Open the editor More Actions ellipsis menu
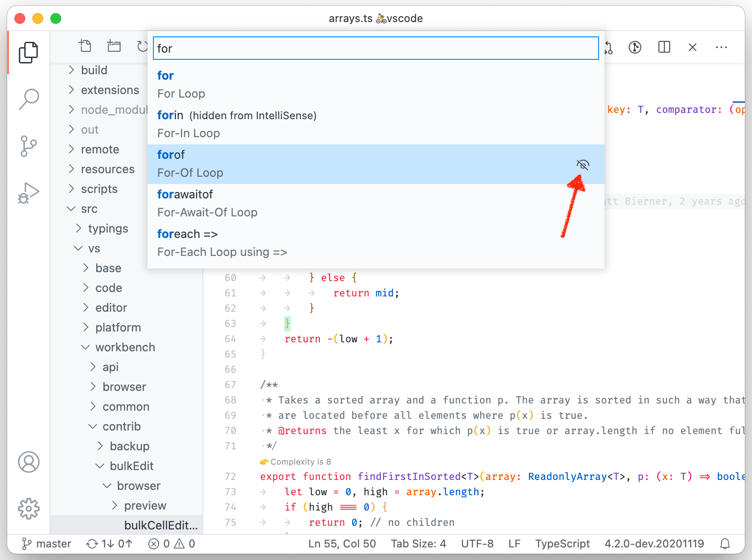 (x=721, y=47)
